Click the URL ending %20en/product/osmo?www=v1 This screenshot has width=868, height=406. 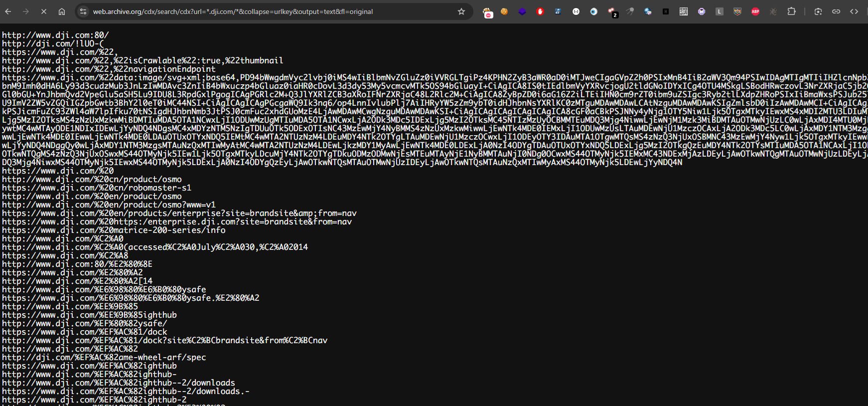109,204
